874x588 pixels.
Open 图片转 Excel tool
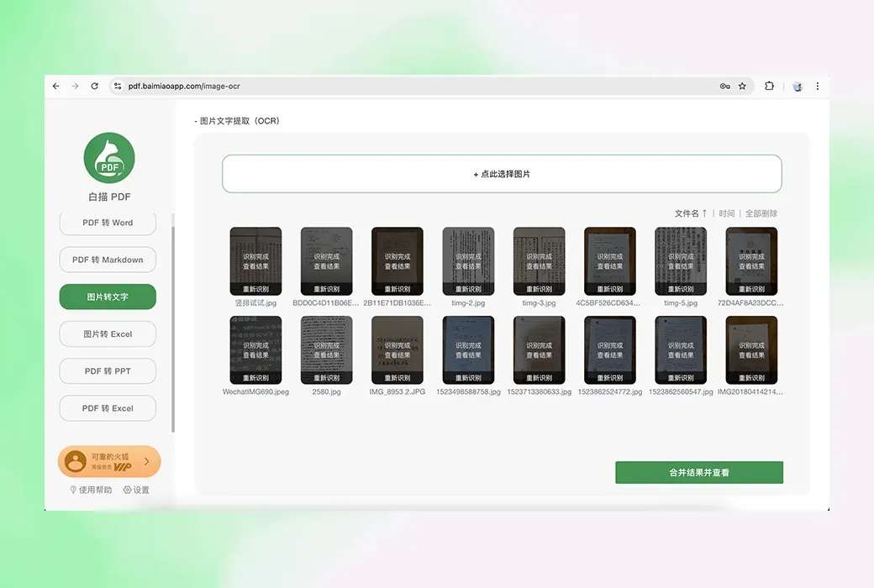(x=108, y=333)
